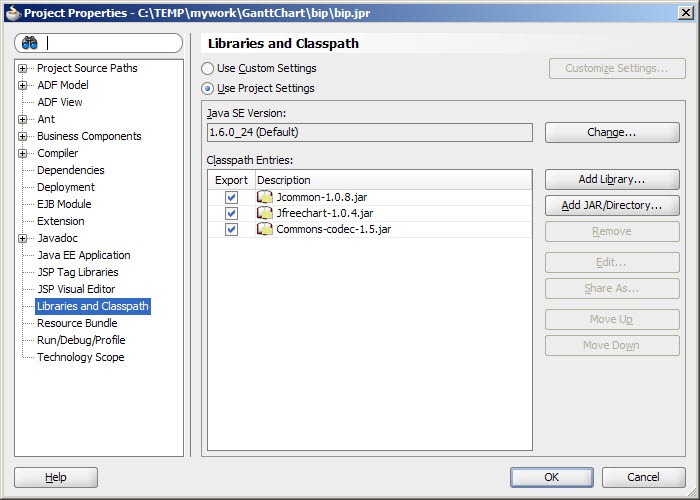Image resolution: width=700 pixels, height=500 pixels.
Task: Click the binoculars search icon
Action: click(x=30, y=43)
